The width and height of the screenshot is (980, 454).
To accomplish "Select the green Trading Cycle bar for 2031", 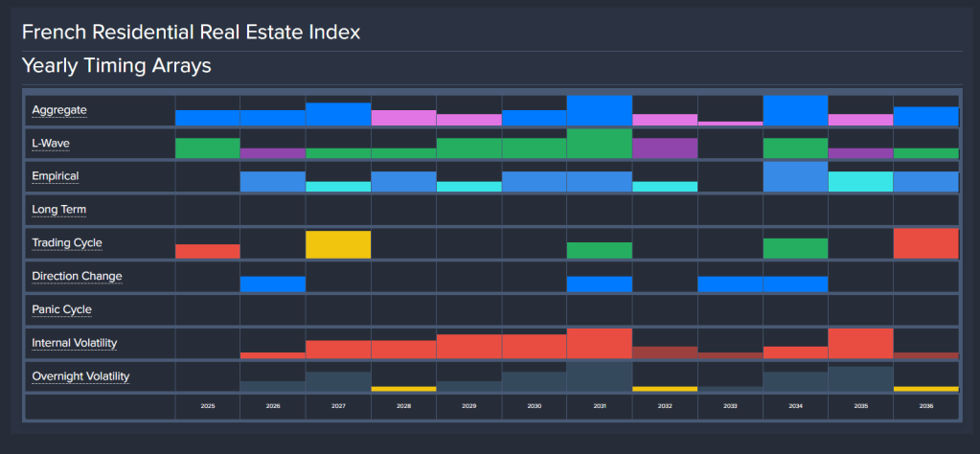I will coord(600,250).
